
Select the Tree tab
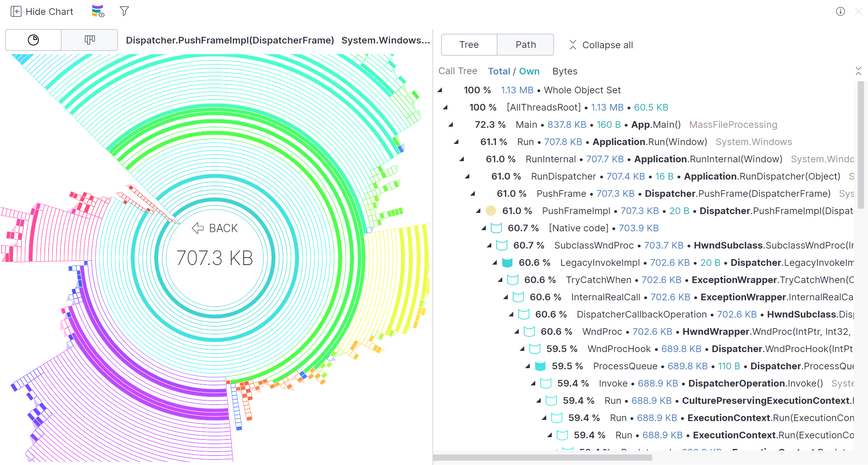(x=469, y=45)
